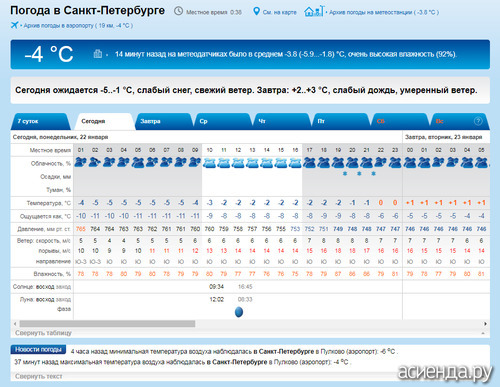Click the help question mark icon on the Вс tab
Viewport: 500px width, 387px height.
tap(478, 121)
